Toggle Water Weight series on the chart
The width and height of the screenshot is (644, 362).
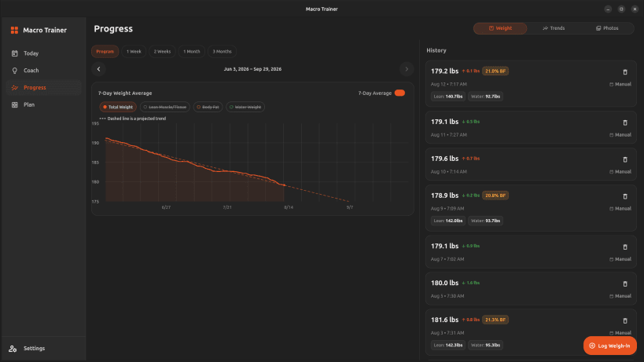coord(245,107)
